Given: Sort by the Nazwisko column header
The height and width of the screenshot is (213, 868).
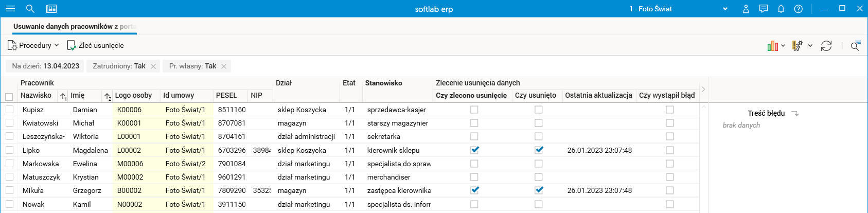Looking at the screenshot, I should (36, 95).
